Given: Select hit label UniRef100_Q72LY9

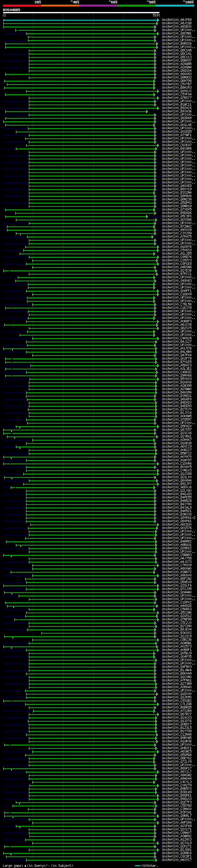Looking at the screenshot, I should 177,761.
